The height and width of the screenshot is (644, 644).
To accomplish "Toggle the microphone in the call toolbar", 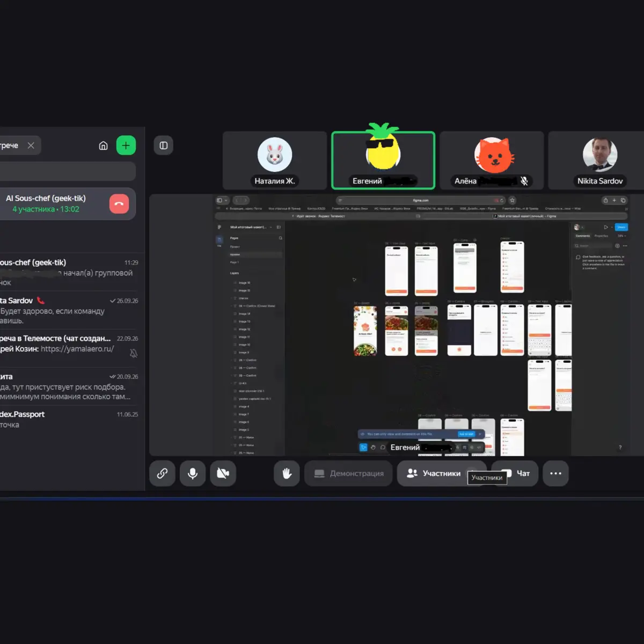I will click(193, 473).
